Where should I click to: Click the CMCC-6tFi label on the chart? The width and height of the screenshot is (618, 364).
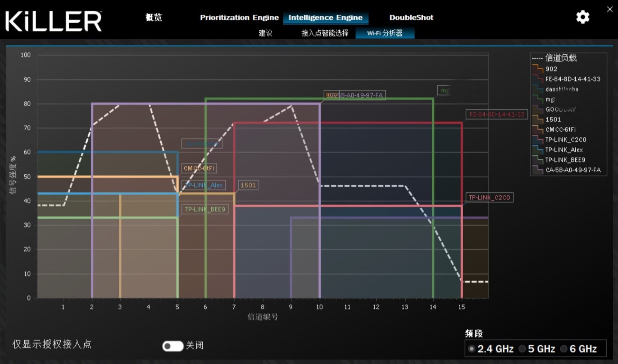[199, 168]
